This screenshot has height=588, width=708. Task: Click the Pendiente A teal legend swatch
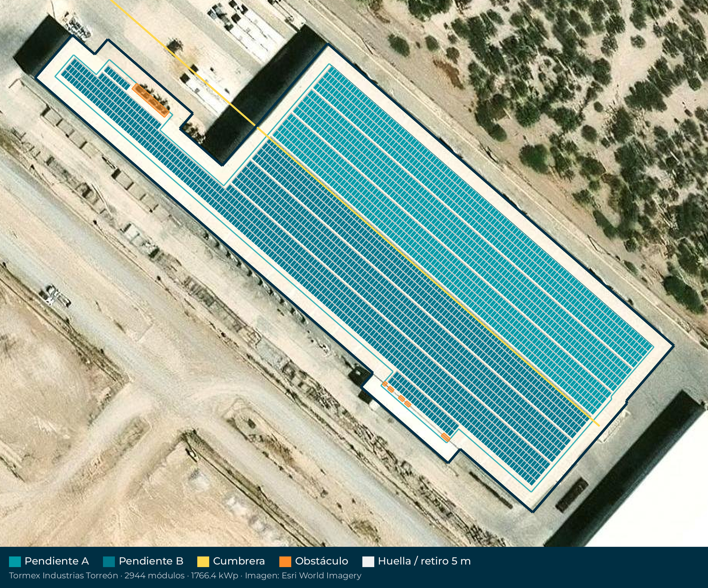[x=15, y=562]
